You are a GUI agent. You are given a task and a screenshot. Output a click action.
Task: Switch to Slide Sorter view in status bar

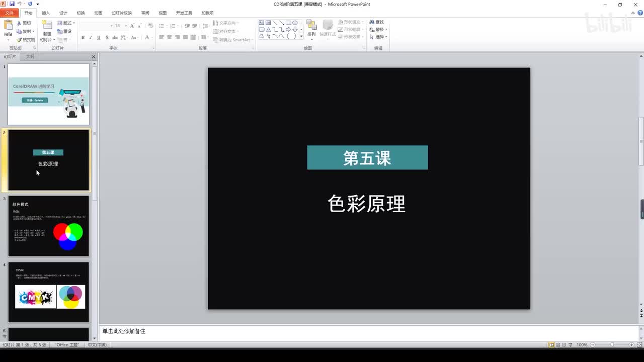[559, 345]
